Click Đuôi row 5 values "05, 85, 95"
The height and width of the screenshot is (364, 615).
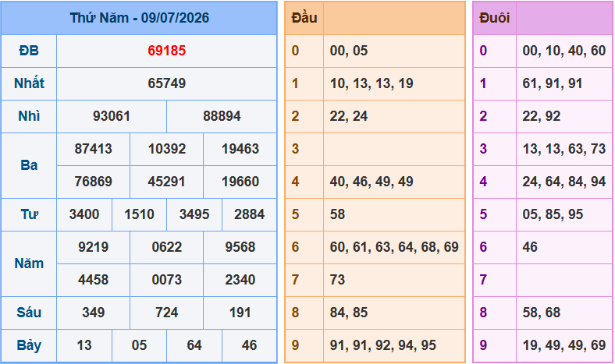[553, 214]
